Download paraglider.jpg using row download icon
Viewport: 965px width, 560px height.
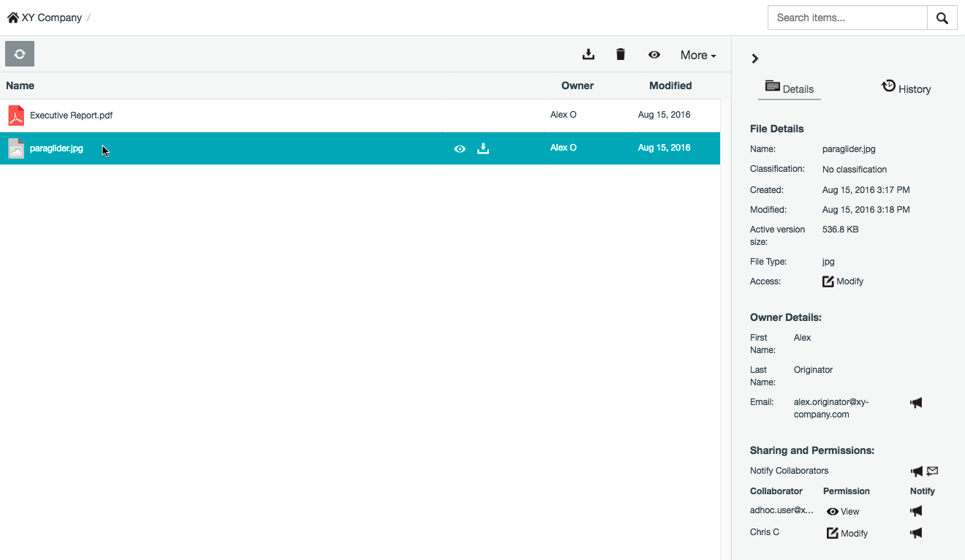click(x=483, y=148)
